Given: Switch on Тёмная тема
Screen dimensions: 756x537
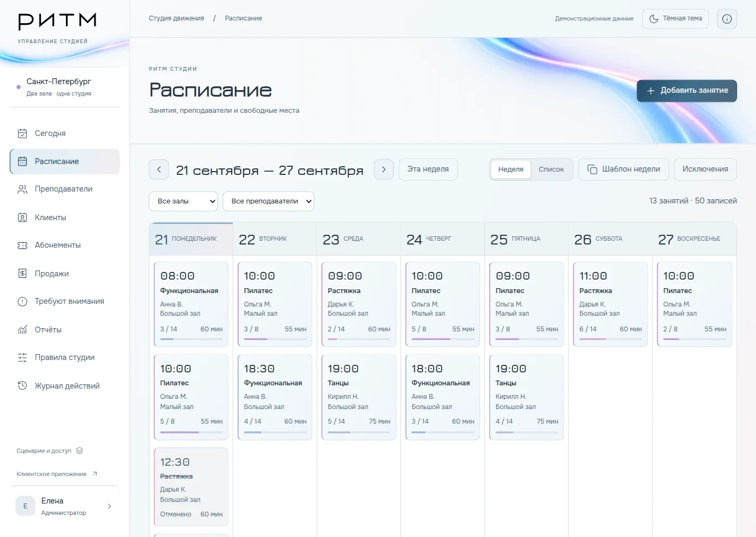Looking at the screenshot, I should [675, 19].
